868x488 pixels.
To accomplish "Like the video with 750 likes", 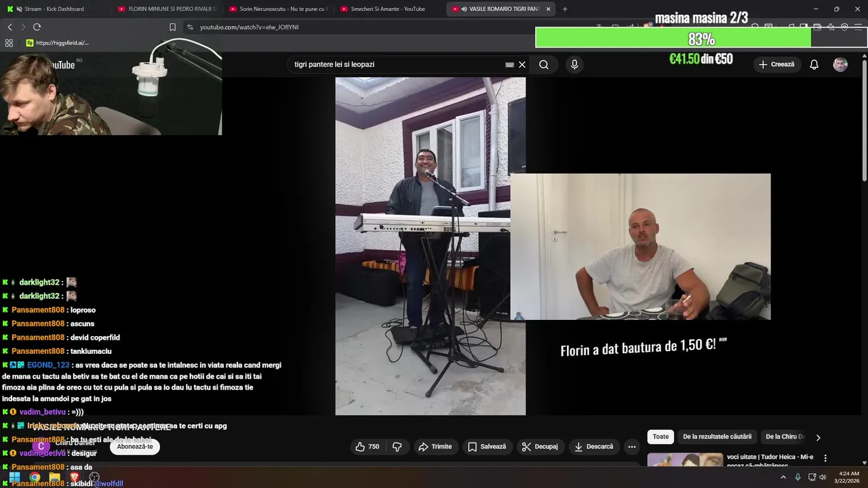I will (x=367, y=447).
